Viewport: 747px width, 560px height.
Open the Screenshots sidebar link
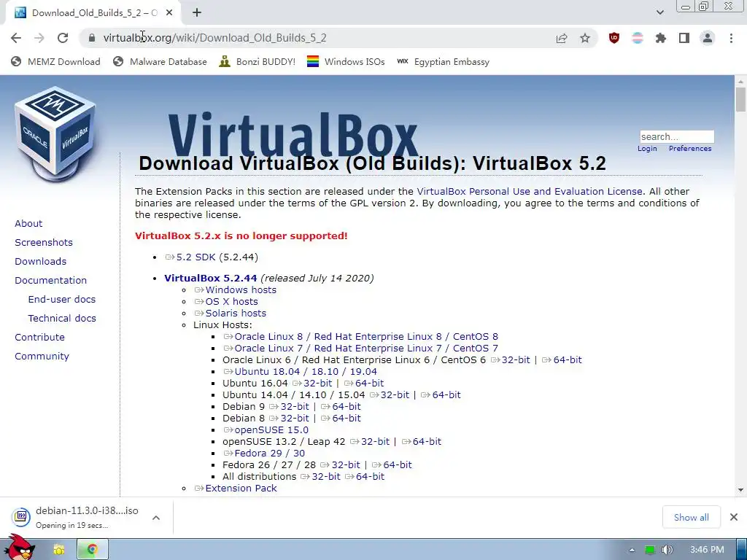tap(44, 242)
